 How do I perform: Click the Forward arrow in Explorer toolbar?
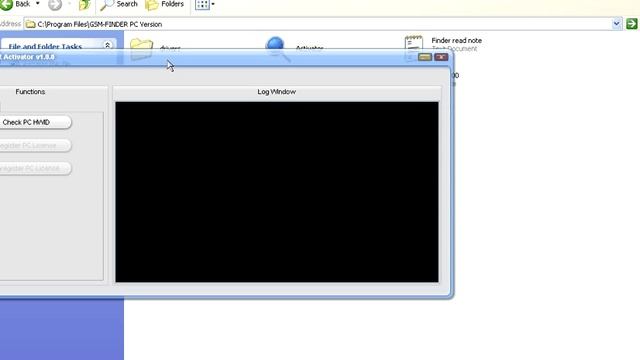55,5
